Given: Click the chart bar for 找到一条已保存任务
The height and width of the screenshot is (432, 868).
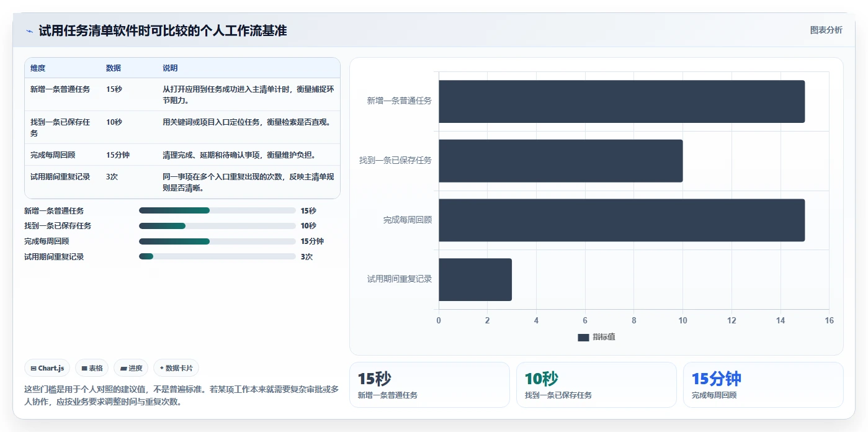Looking at the screenshot, I should 561,161.
